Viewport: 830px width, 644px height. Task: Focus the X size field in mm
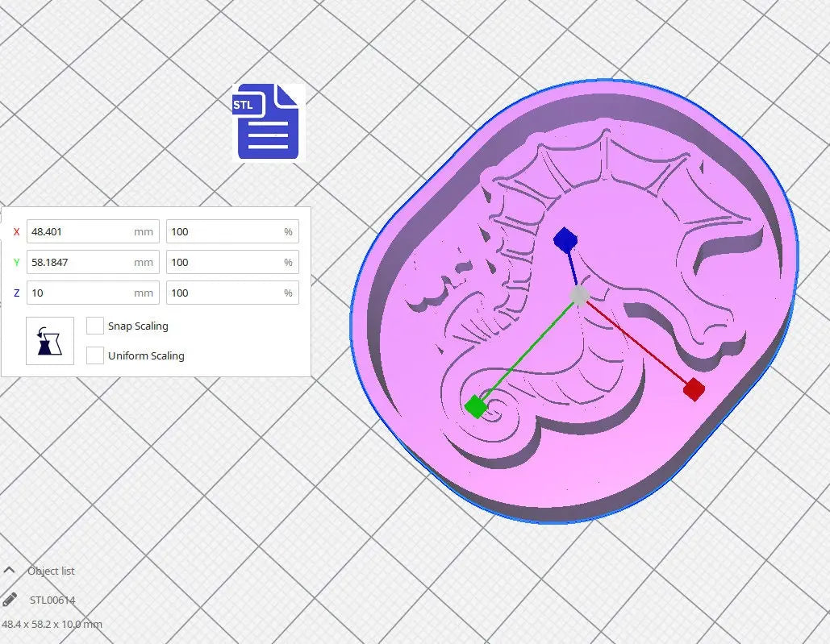81,231
